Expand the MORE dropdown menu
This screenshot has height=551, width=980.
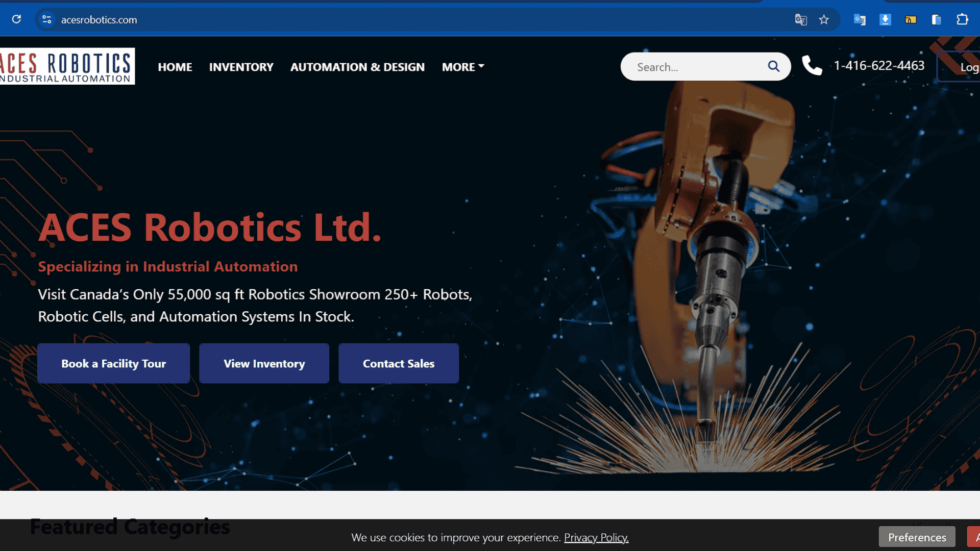[463, 67]
